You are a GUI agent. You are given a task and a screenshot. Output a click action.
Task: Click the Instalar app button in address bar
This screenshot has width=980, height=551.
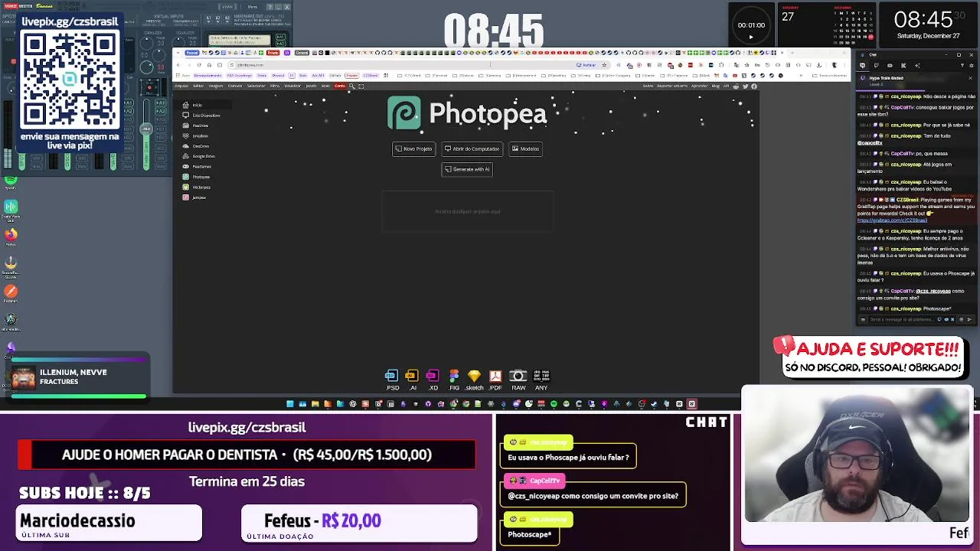coord(586,65)
